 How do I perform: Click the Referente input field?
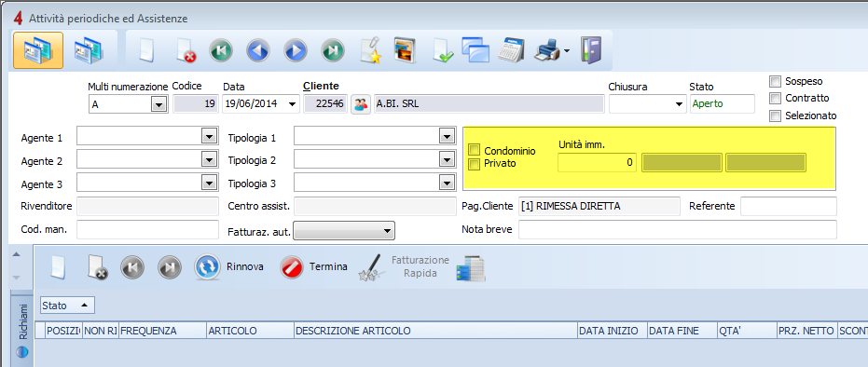coord(789,206)
